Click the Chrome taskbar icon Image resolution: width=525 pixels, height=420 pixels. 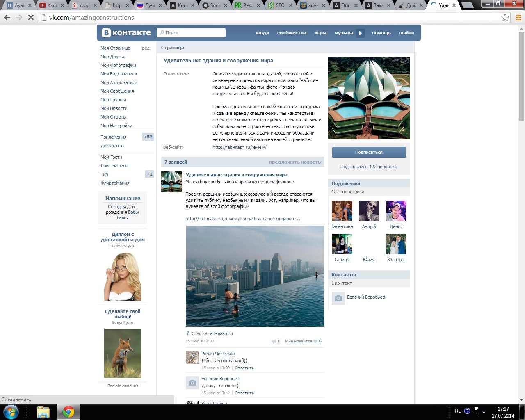click(68, 412)
